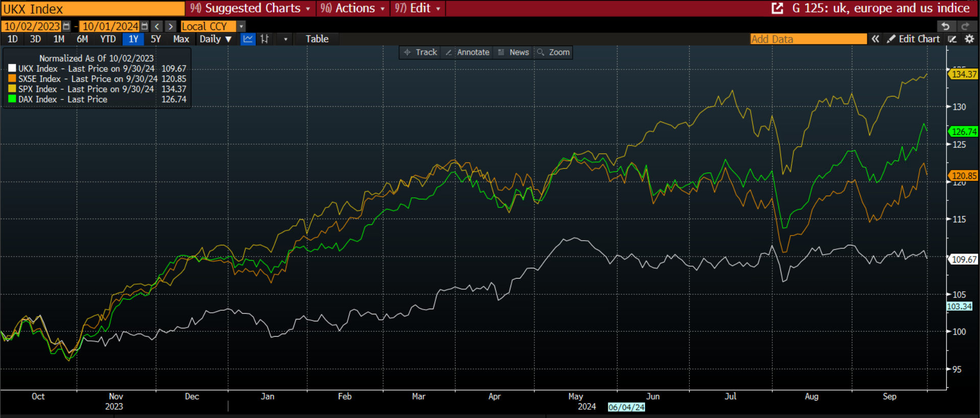Click the Edit Chart button
Image resolution: width=980 pixels, height=418 pixels.
tap(913, 39)
